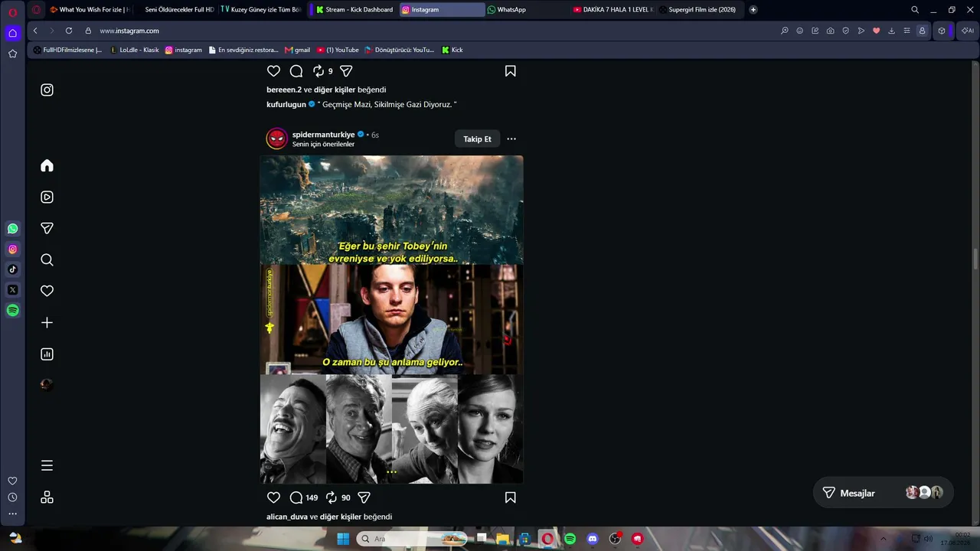Switch to the WhatsApp tab
The image size is (980, 551).
click(528, 10)
